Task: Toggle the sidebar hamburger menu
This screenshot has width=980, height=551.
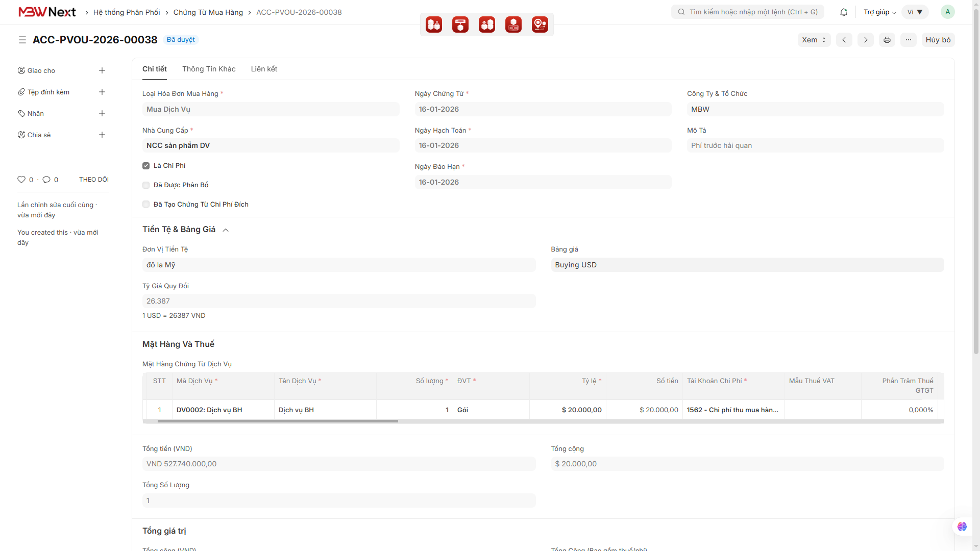Action: (x=22, y=40)
